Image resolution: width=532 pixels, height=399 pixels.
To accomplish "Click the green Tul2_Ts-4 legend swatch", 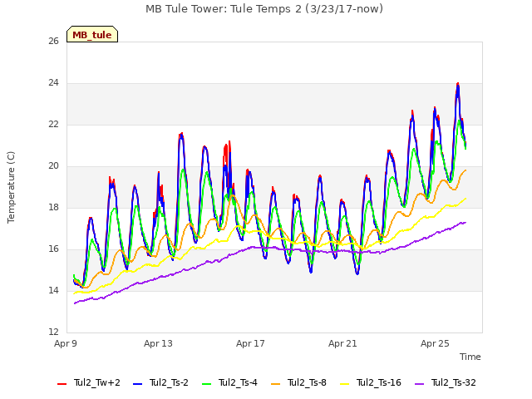I will (206, 384).
